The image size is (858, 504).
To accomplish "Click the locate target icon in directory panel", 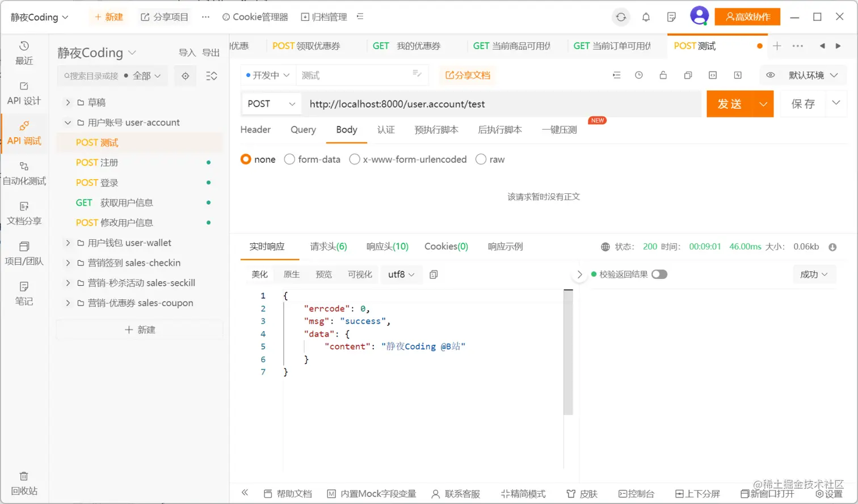I will (x=185, y=76).
